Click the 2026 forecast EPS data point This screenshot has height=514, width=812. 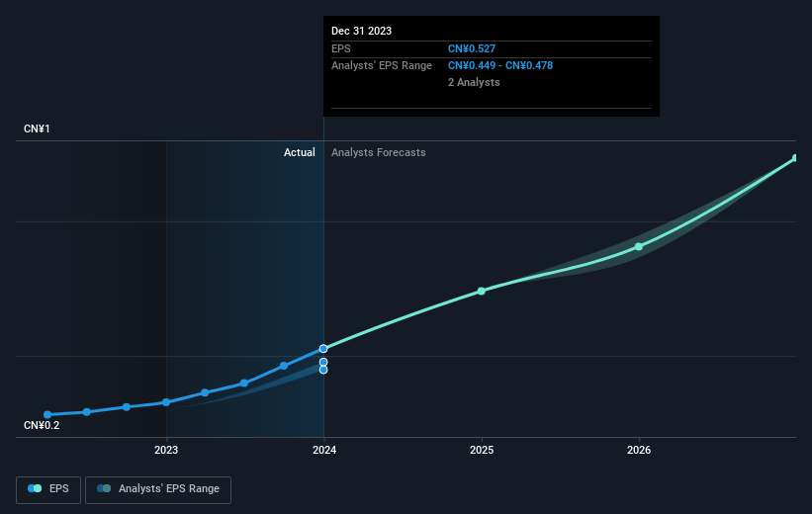pyautogui.click(x=639, y=247)
